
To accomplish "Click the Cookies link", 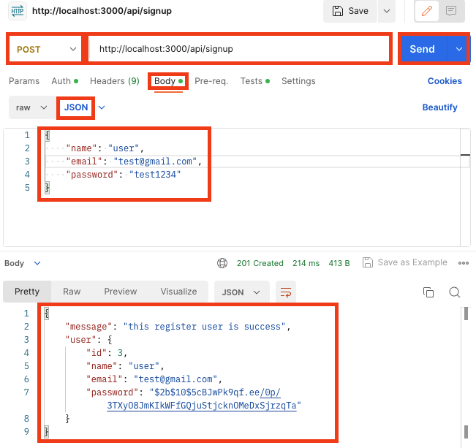I will point(445,81).
